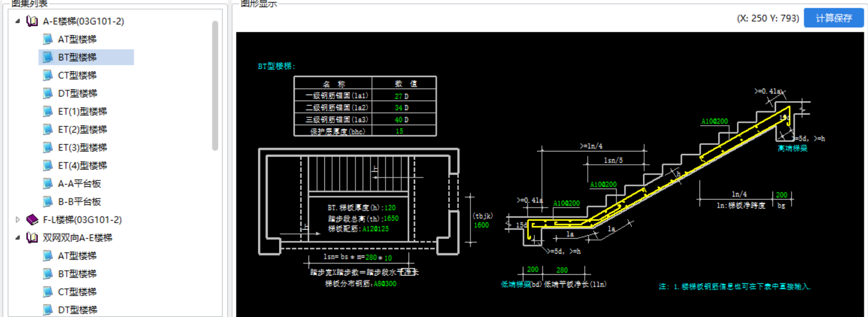Click the book icon of A-E楼梯(03G101-2)
Viewport: 868px width, 317px height.
point(32,22)
